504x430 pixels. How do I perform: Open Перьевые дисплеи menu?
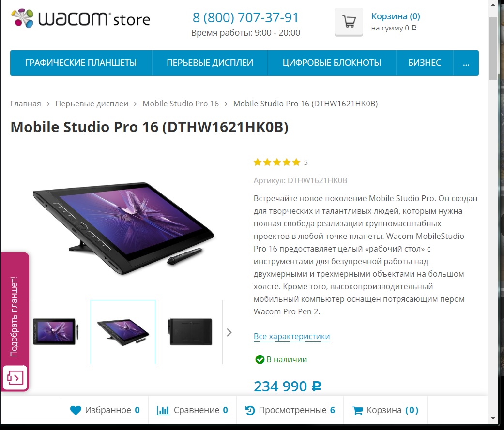[x=210, y=63]
